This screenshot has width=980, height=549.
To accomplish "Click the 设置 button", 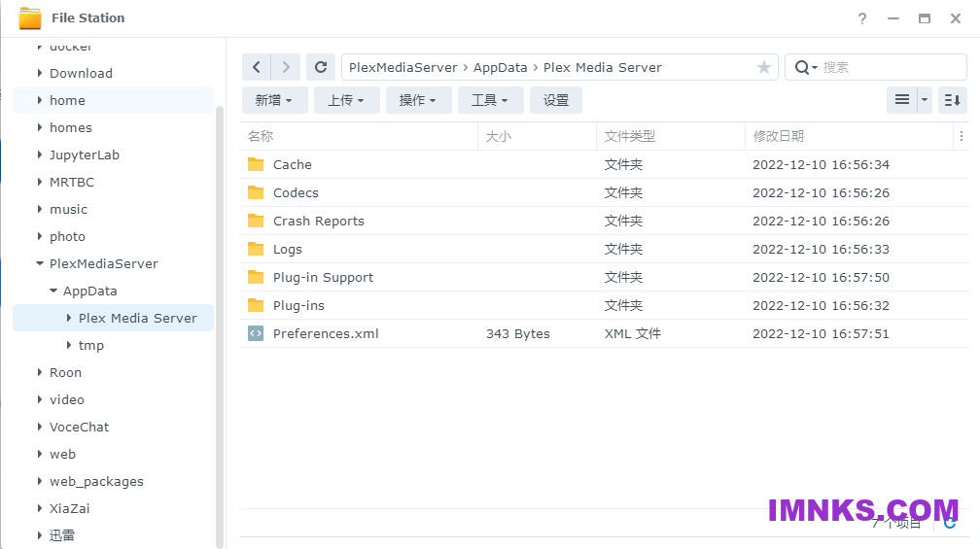I will pos(556,100).
